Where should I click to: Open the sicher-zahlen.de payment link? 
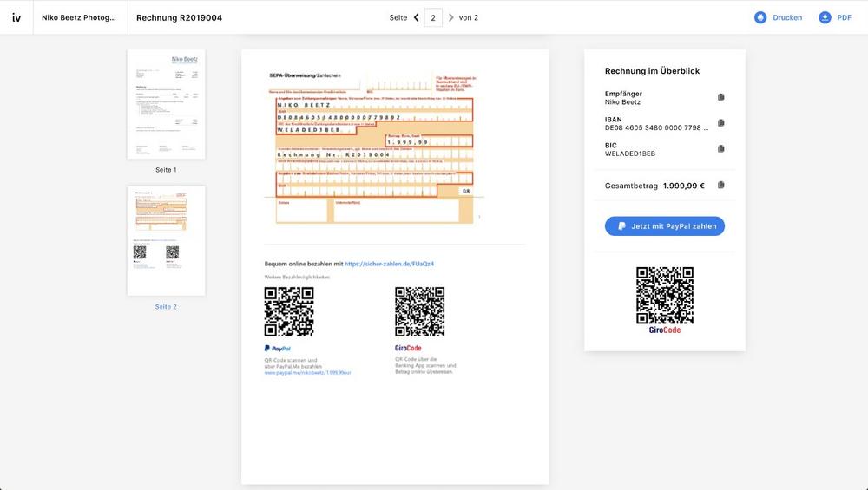coord(389,264)
